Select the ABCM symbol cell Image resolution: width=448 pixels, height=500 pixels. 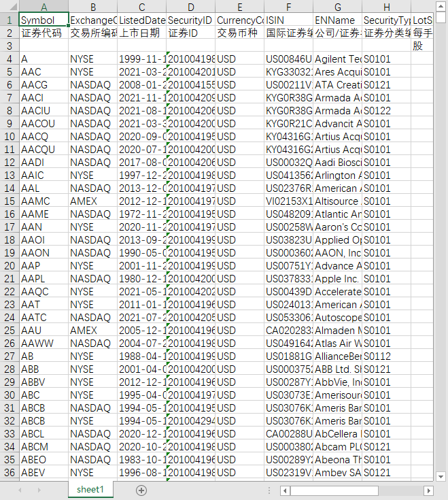pyautogui.click(x=44, y=447)
